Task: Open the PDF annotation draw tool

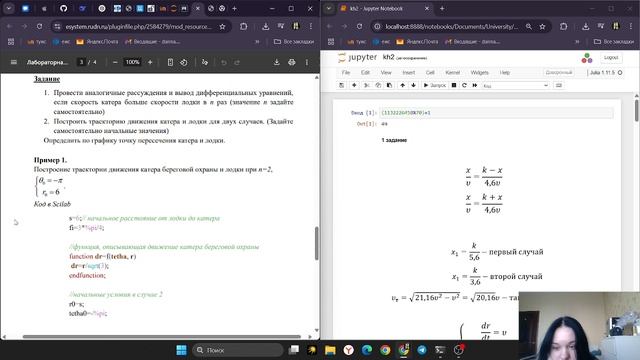Action: (205, 62)
